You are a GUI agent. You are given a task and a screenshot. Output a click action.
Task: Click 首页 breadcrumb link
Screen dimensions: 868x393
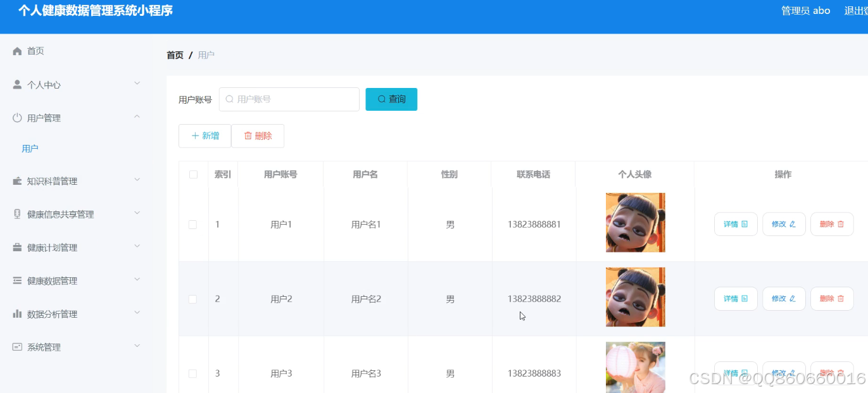pyautogui.click(x=175, y=55)
